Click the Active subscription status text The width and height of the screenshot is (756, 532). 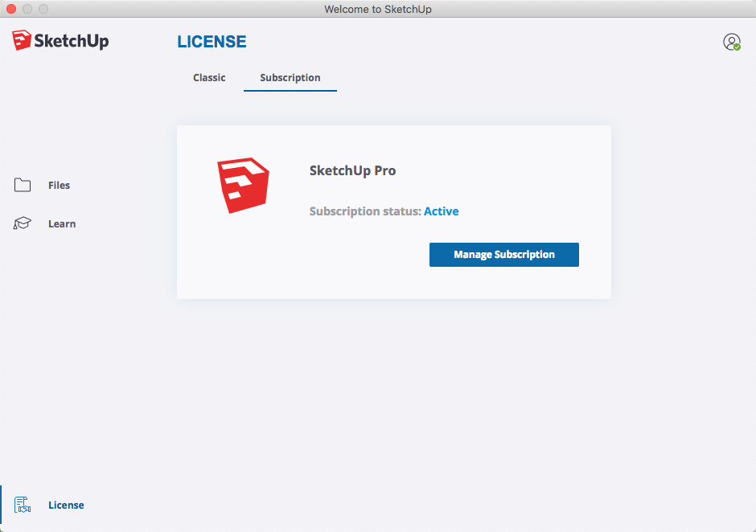pyautogui.click(x=442, y=211)
